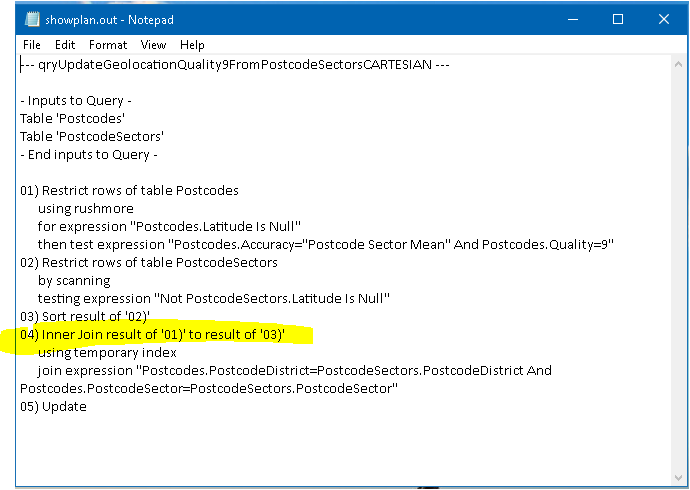Click the "Table 'Postcodes'" line
This screenshot has height=490, width=690.
[x=72, y=118]
